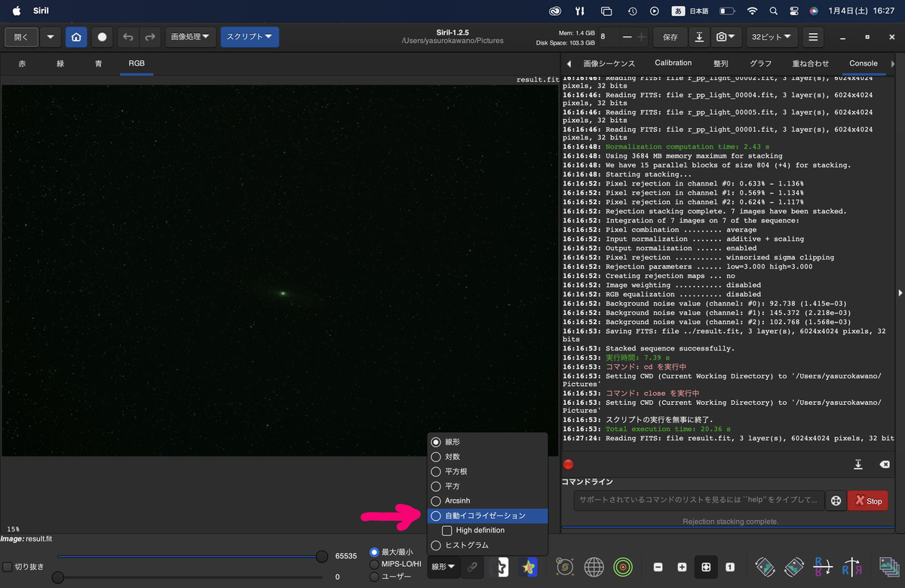Rotate image counterclockwise

click(765, 567)
